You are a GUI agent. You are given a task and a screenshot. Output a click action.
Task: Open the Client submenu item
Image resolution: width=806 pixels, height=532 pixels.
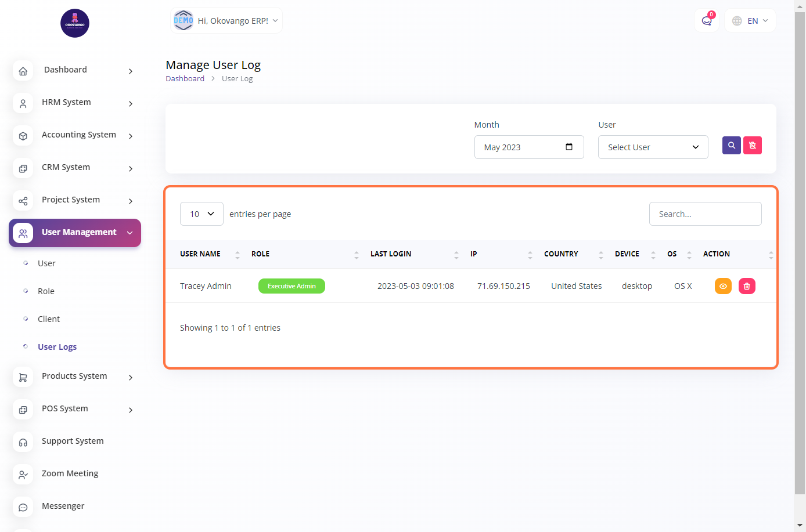coord(49,319)
